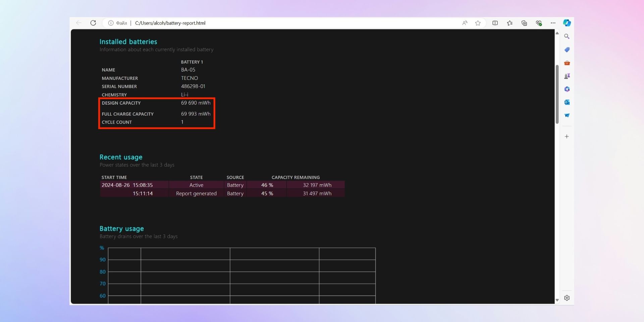
Task: Open Outlook in the sidebar
Action: [x=567, y=102]
